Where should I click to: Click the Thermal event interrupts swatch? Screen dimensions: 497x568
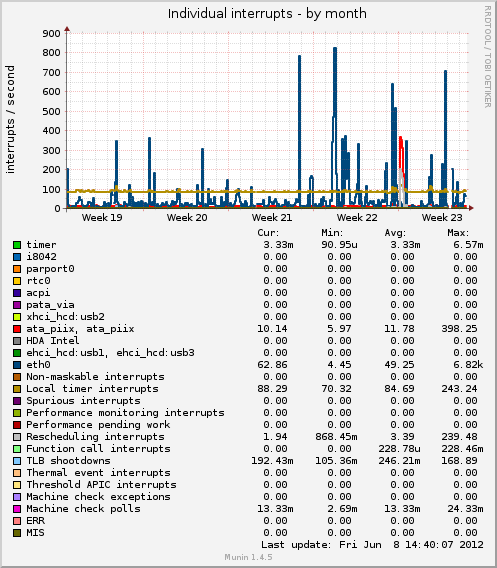click(17, 473)
